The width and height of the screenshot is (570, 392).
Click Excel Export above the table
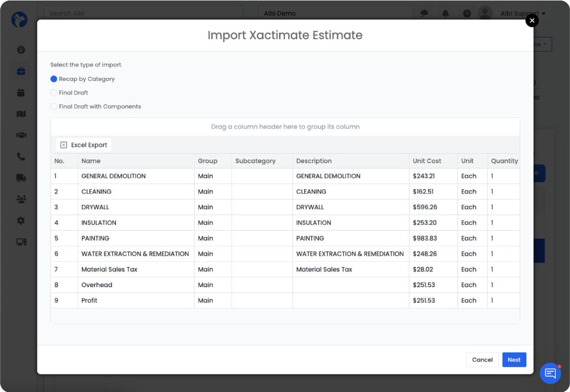pyautogui.click(x=83, y=145)
